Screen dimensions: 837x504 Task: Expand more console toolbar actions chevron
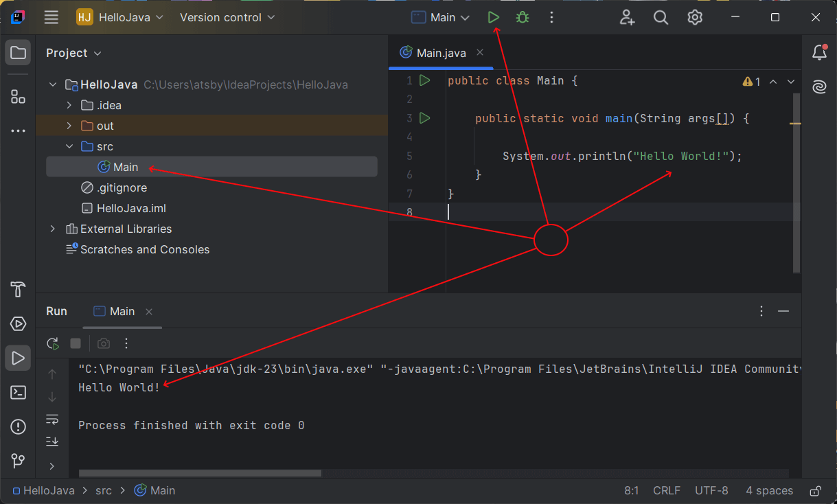(52, 466)
